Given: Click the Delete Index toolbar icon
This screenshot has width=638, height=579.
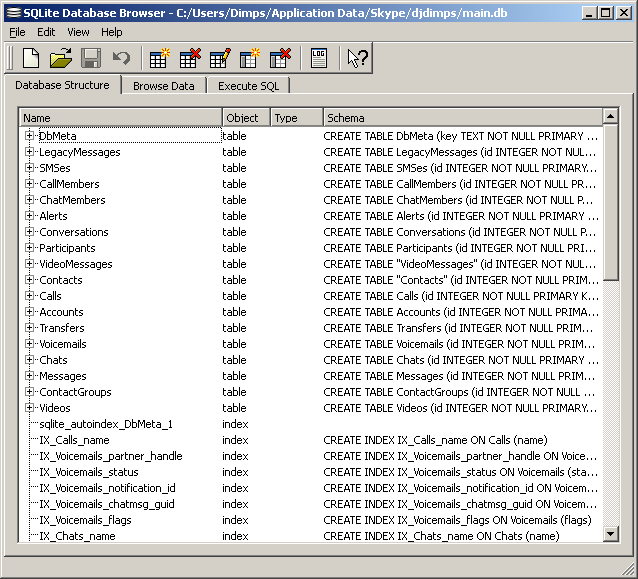Looking at the screenshot, I should [280, 59].
